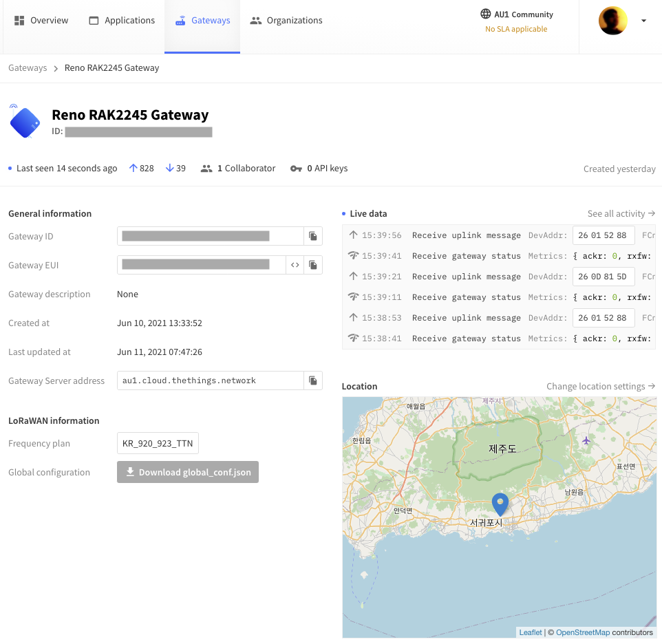Click the Last updated date Jun 11, 2021 07:47:26
Viewport: 662px width, 644px height.
160,352
